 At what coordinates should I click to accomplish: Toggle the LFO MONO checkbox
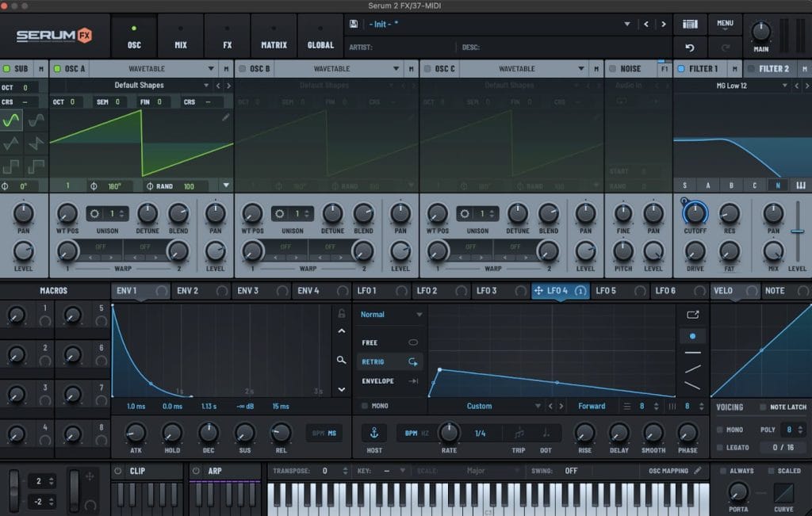365,406
